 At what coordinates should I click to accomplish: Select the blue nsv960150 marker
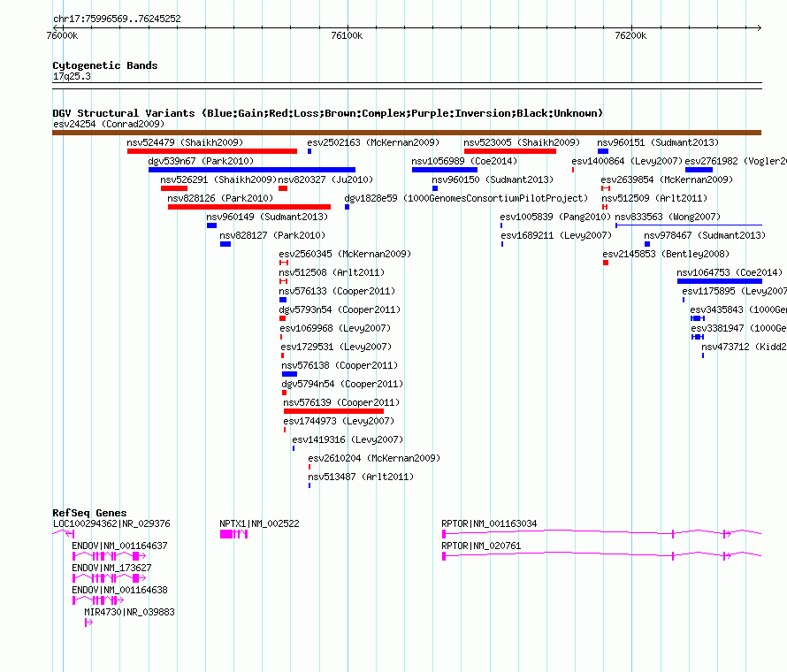[x=435, y=188]
